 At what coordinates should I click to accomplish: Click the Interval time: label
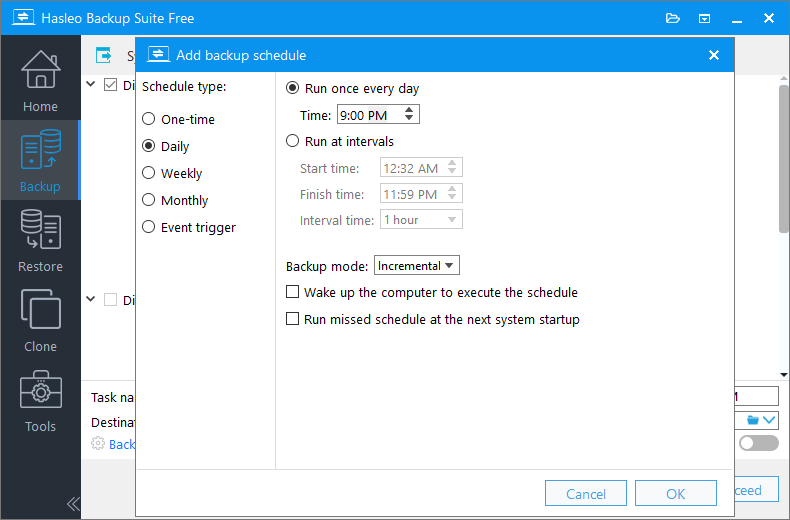tap(337, 220)
